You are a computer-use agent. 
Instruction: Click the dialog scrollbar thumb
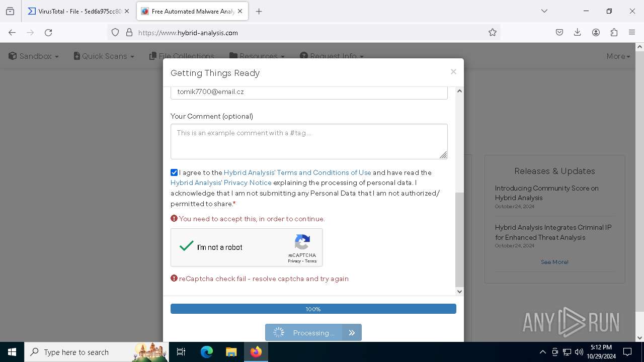[459, 240]
